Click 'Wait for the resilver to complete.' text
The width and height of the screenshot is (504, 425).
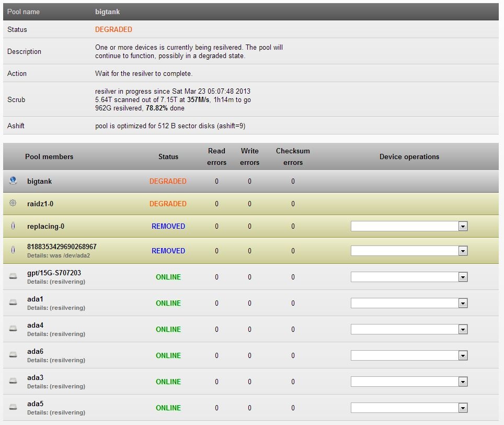[x=144, y=74]
